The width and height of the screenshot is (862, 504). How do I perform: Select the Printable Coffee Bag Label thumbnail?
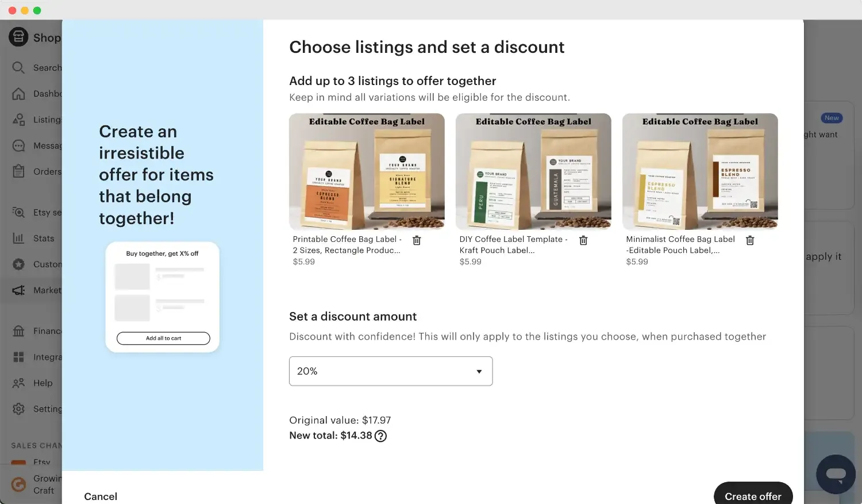tap(367, 171)
